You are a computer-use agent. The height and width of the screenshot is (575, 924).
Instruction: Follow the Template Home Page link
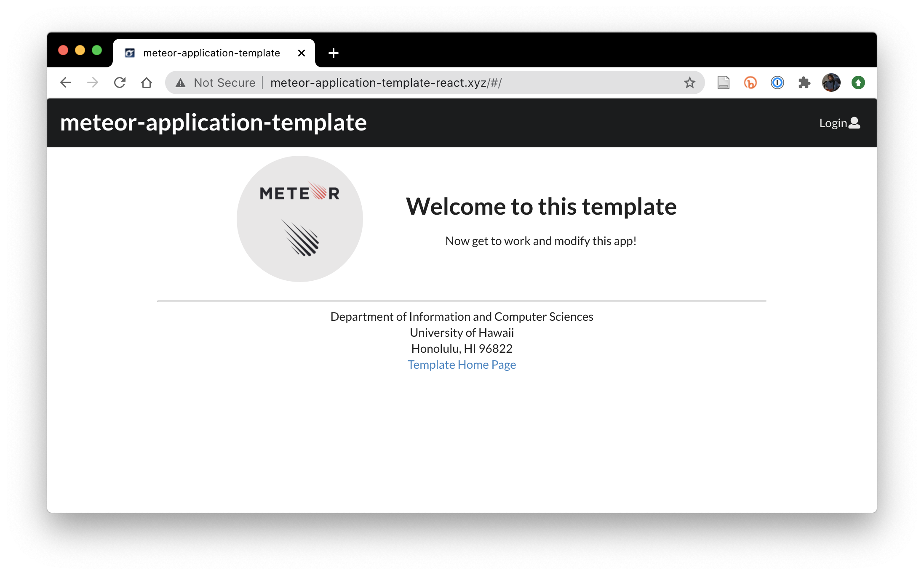tap(462, 365)
